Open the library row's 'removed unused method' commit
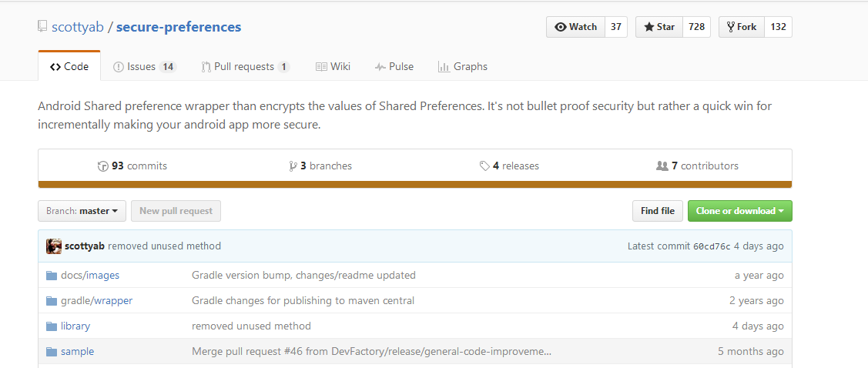Screen dimensions: 868x368 tap(251, 326)
